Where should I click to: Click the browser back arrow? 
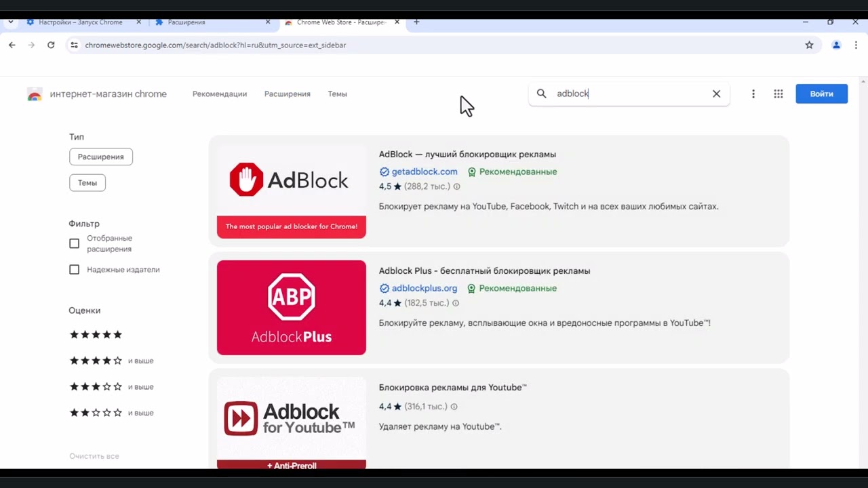click(x=12, y=45)
